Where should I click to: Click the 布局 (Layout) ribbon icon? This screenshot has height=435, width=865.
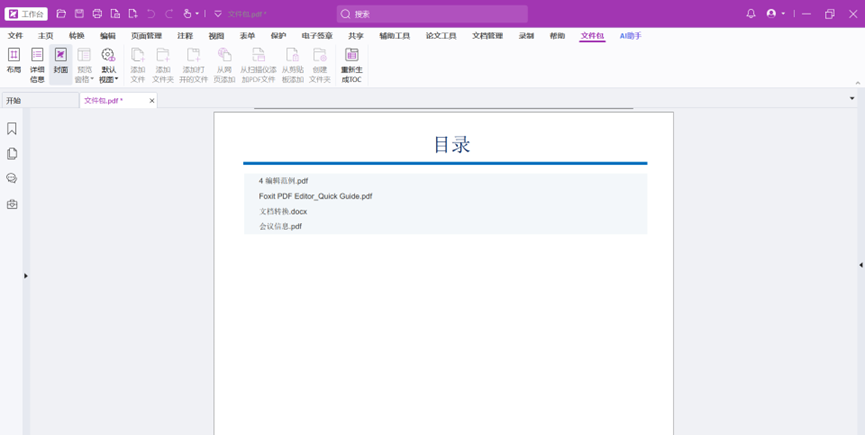[14, 61]
